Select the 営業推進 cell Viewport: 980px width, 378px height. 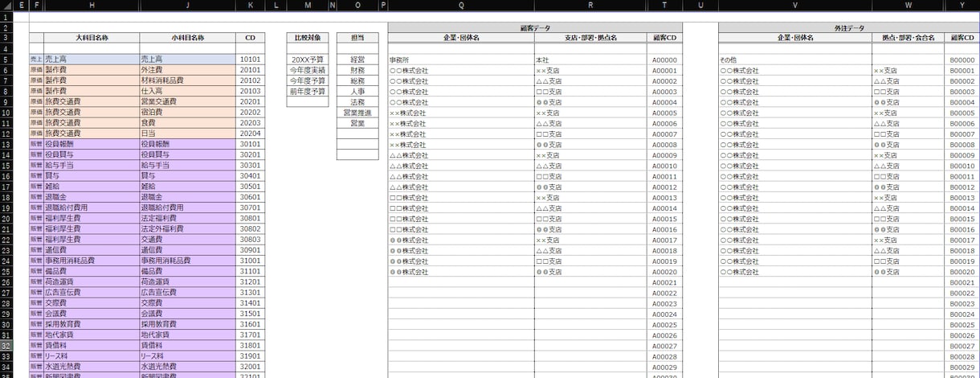coord(357,113)
